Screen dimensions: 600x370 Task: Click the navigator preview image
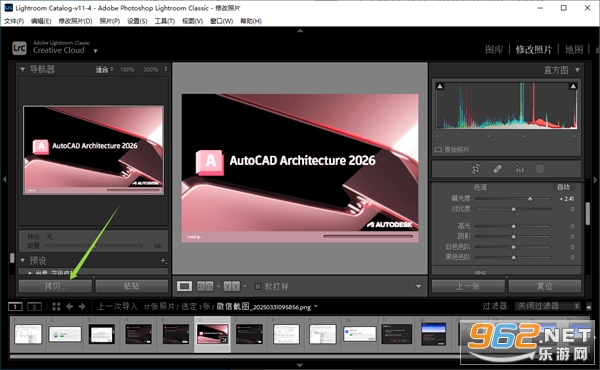coord(93,150)
